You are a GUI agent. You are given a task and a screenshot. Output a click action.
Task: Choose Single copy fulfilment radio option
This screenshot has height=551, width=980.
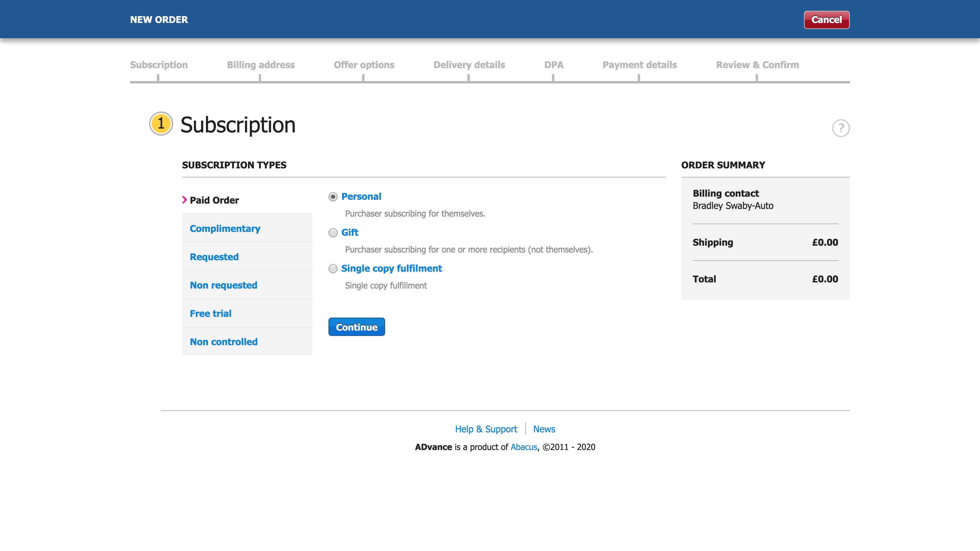333,269
